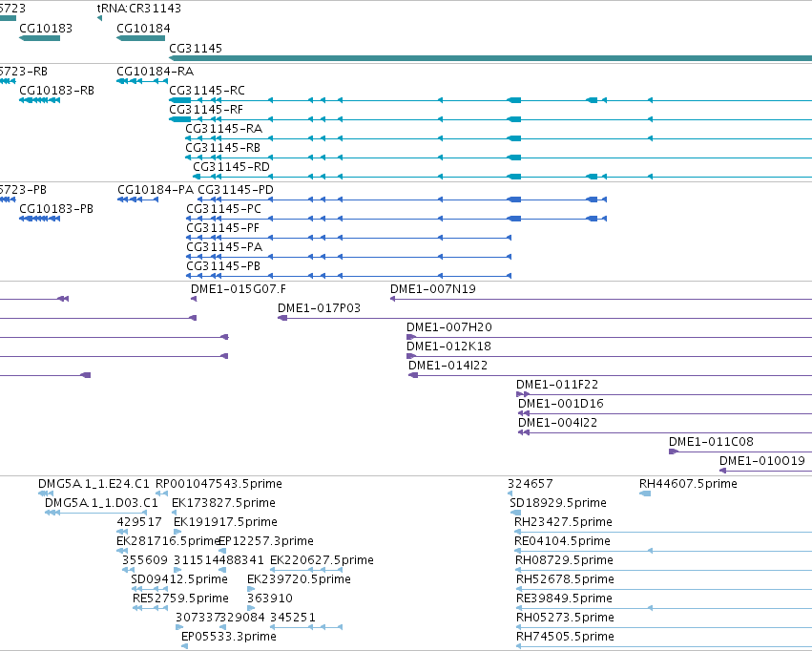The width and height of the screenshot is (812, 651).
Task: Click clone DME1-017P03
Action: point(319,308)
